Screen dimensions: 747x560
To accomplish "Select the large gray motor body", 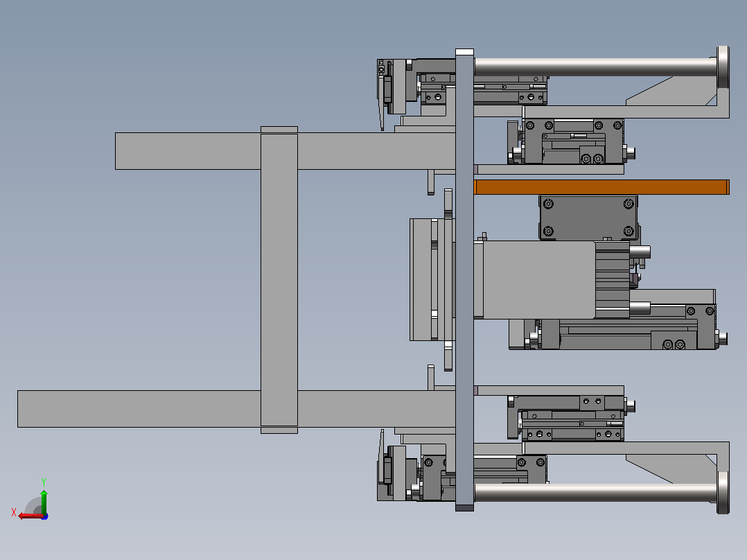I will [x=539, y=280].
